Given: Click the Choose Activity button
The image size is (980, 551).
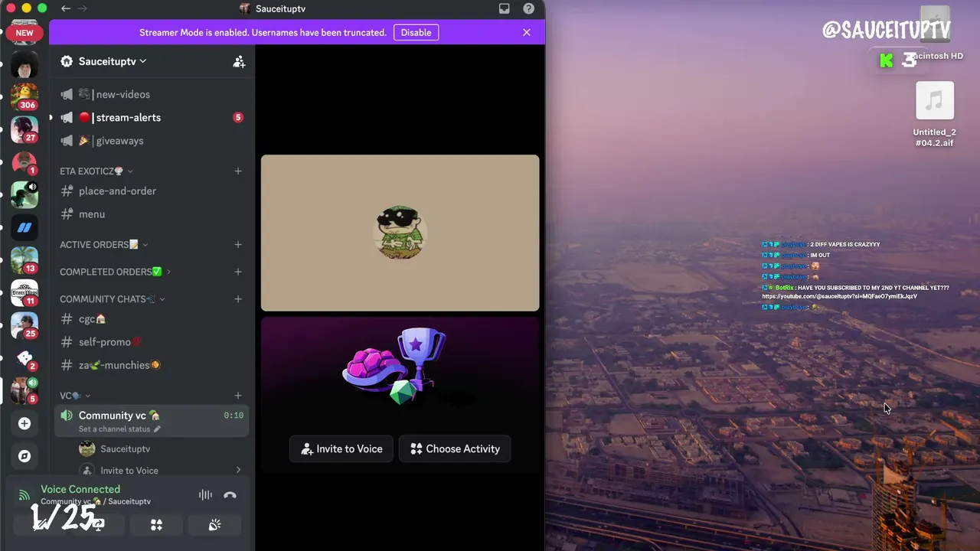Looking at the screenshot, I should 455,448.
